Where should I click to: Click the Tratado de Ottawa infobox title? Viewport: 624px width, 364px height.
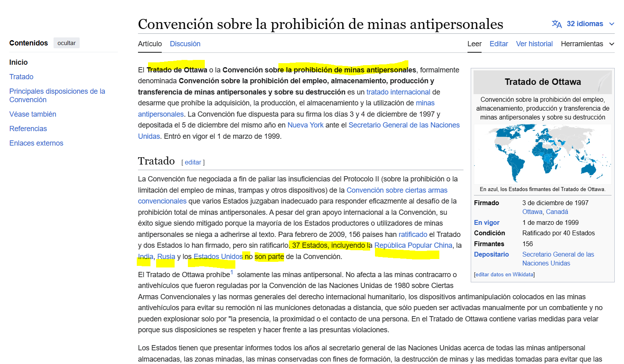click(543, 82)
